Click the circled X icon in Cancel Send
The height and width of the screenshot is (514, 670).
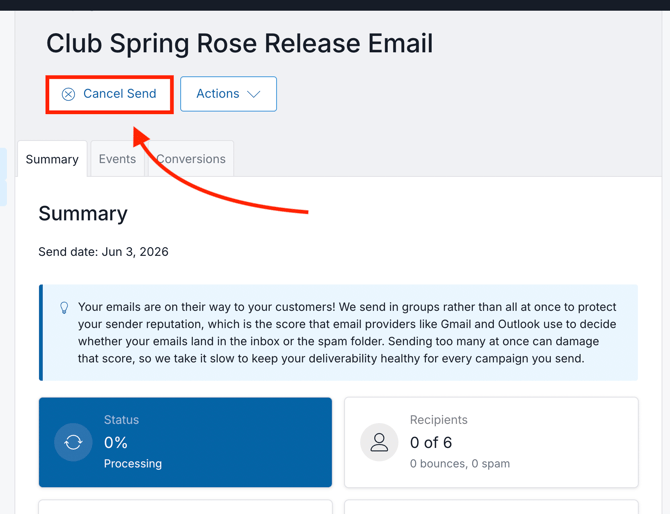click(68, 94)
